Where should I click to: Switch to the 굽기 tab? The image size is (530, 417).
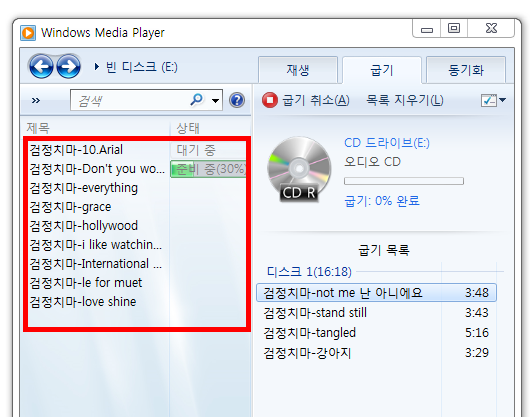pyautogui.click(x=382, y=70)
